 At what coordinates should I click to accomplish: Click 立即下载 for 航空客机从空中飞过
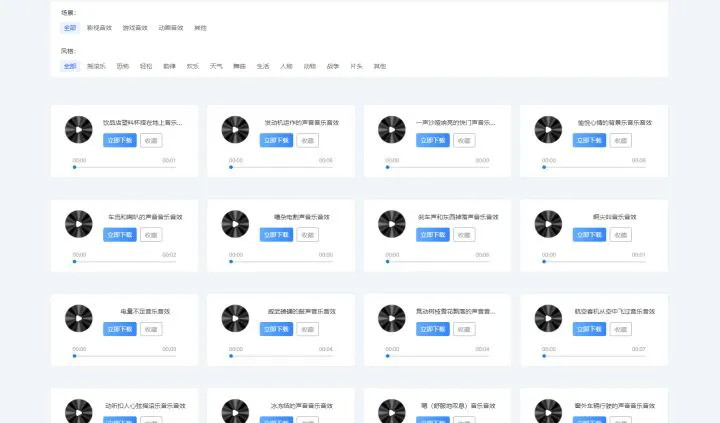click(589, 329)
